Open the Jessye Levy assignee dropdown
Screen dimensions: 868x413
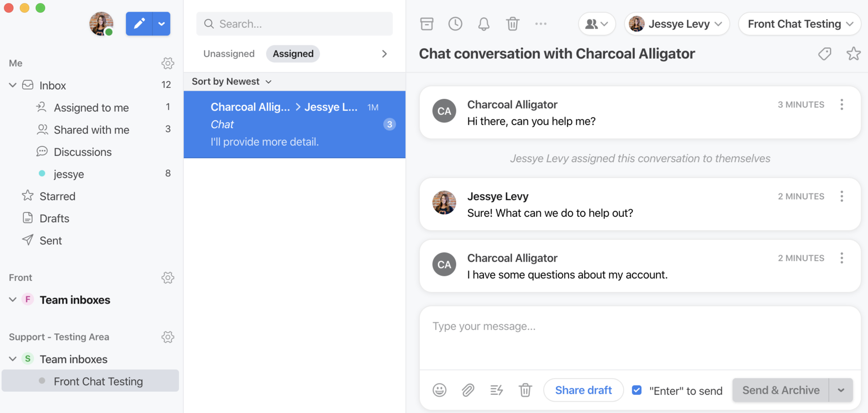click(x=677, y=24)
